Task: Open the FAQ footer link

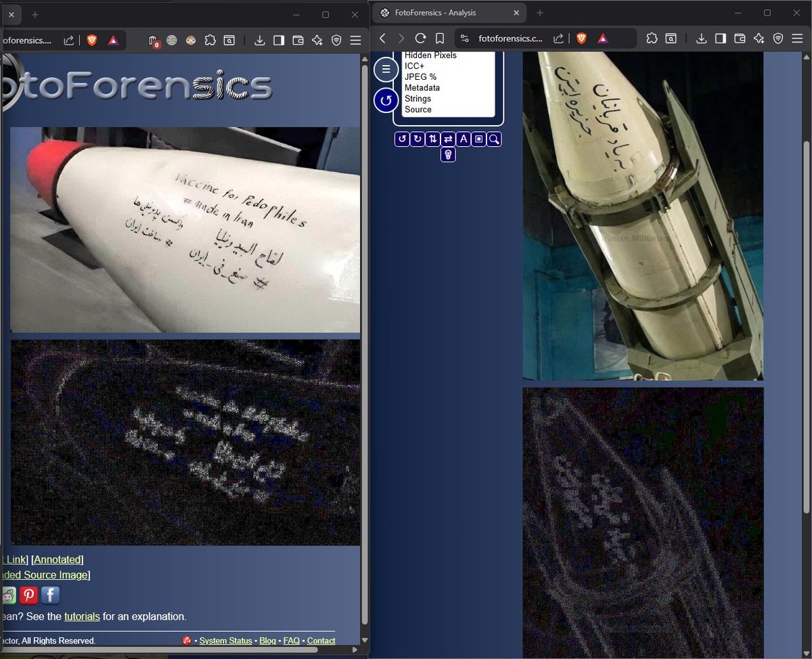Action: coord(291,641)
